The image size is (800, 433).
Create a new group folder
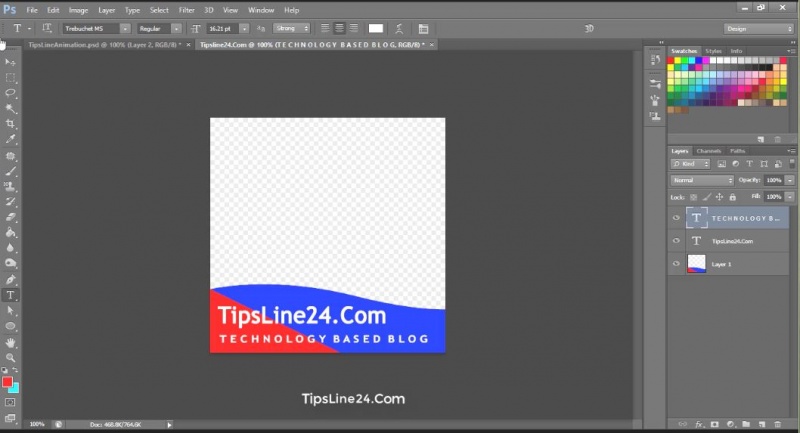coord(746,424)
